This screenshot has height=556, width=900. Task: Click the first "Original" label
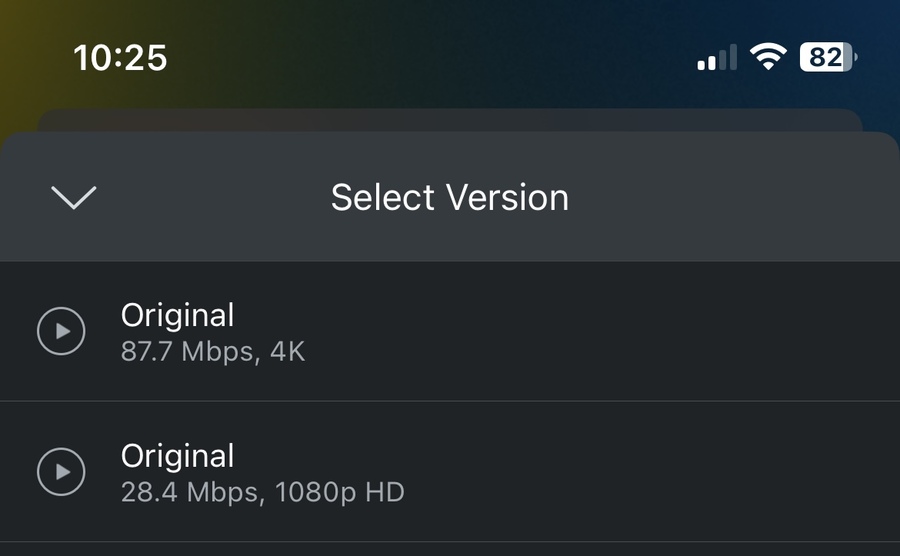(177, 315)
